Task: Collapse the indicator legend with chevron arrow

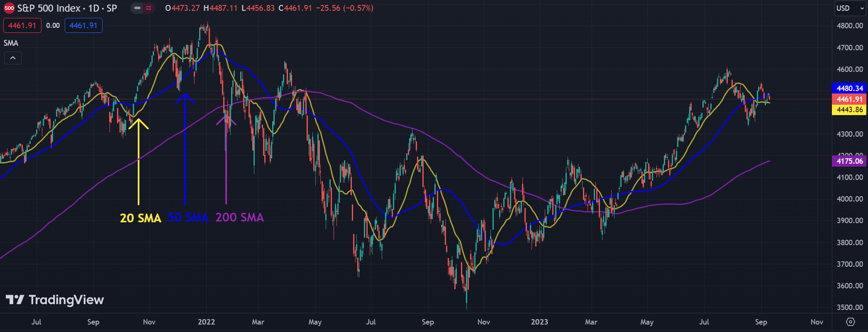Action: tap(13, 58)
